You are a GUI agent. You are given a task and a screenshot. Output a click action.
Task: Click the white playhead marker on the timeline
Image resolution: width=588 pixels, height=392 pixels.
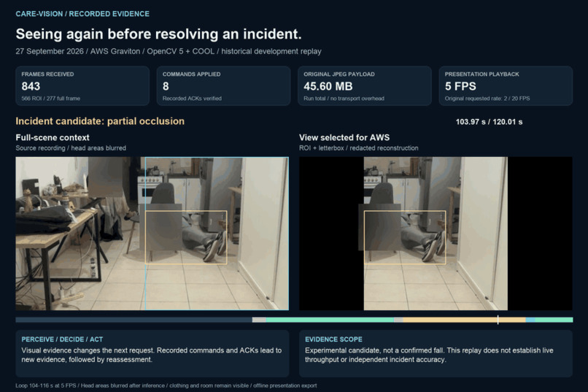click(x=498, y=320)
